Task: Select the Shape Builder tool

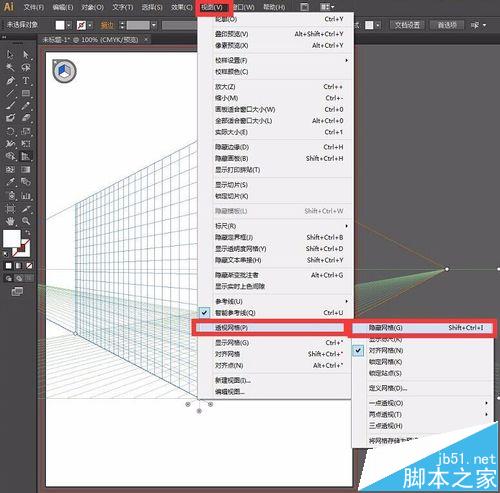Action: click(x=10, y=156)
